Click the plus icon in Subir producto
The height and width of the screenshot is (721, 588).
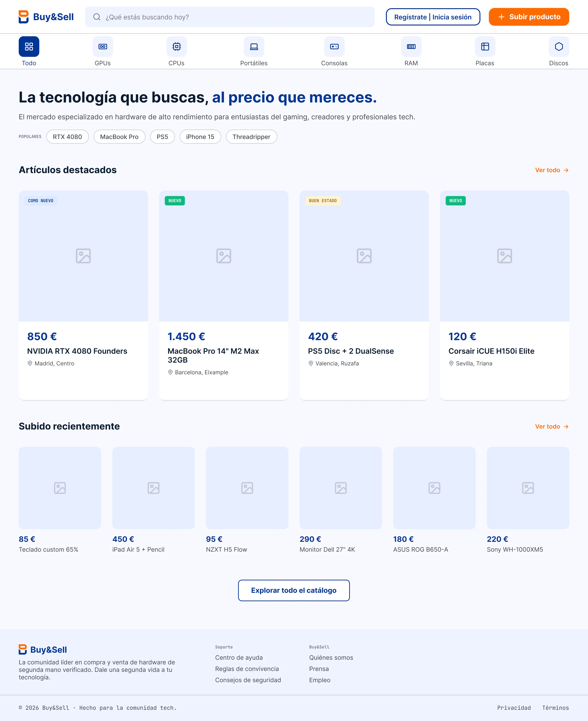[501, 17]
